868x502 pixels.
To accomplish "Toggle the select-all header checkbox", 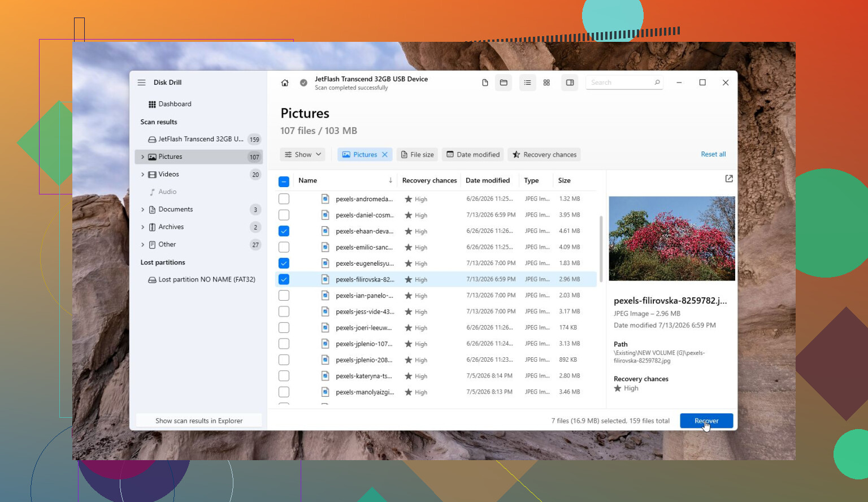I will pos(284,181).
